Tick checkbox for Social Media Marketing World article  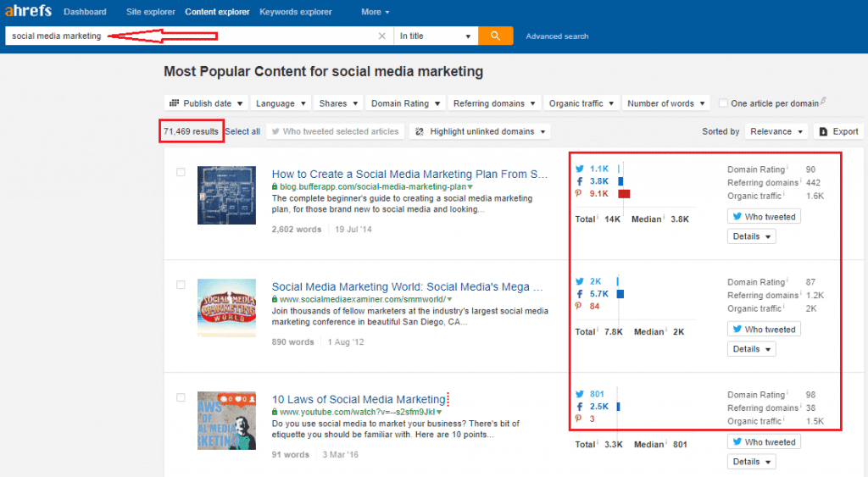point(181,285)
